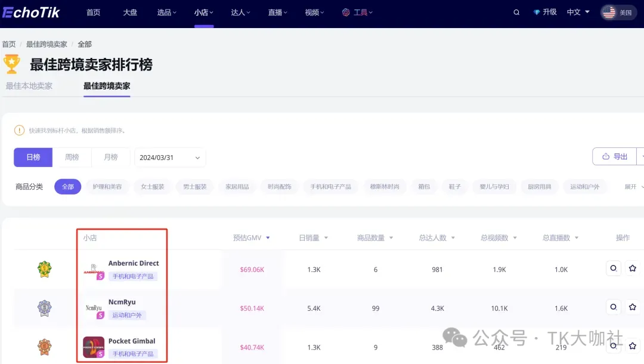The image size is (644, 364).
Task: Filter by 时尚配饰 category
Action: tap(279, 187)
